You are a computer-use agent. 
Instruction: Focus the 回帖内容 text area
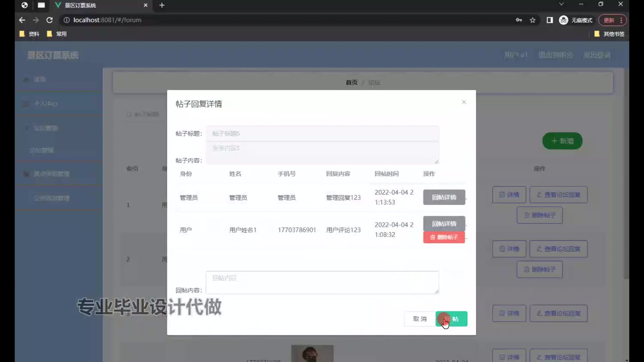click(x=322, y=283)
